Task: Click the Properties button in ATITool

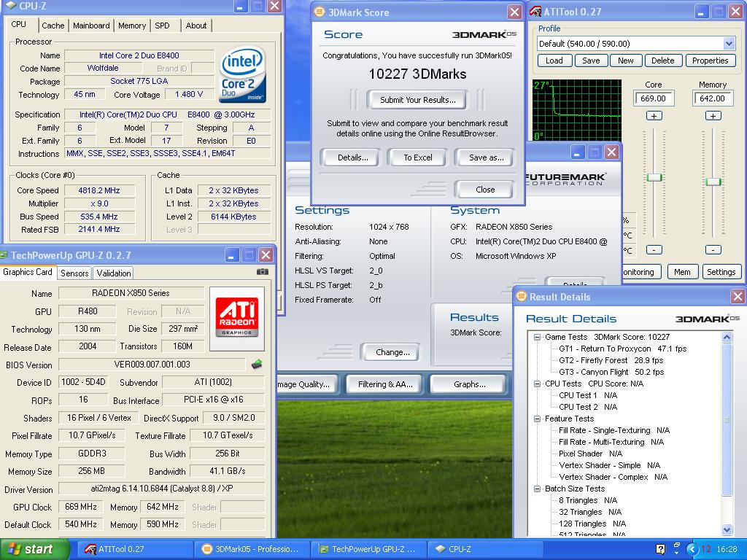Action: (x=710, y=61)
